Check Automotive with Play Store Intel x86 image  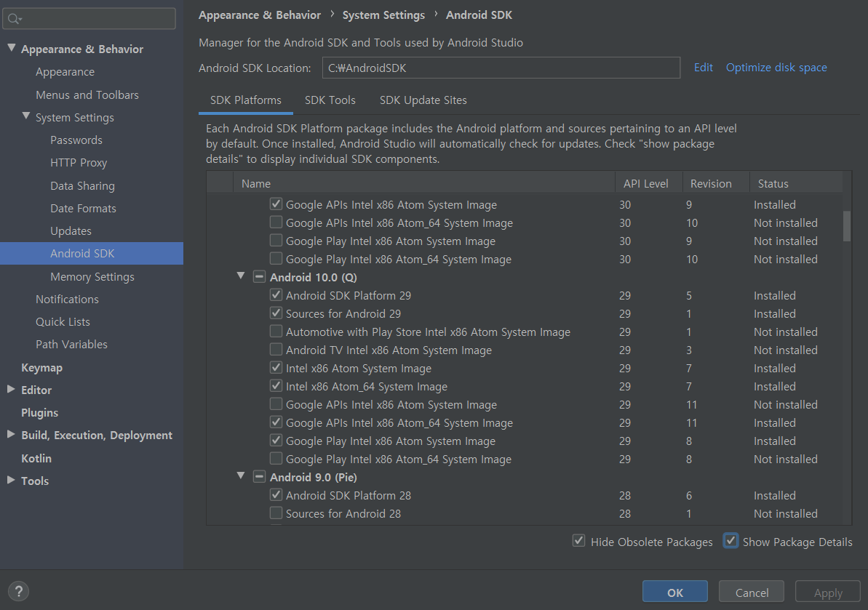click(x=276, y=332)
